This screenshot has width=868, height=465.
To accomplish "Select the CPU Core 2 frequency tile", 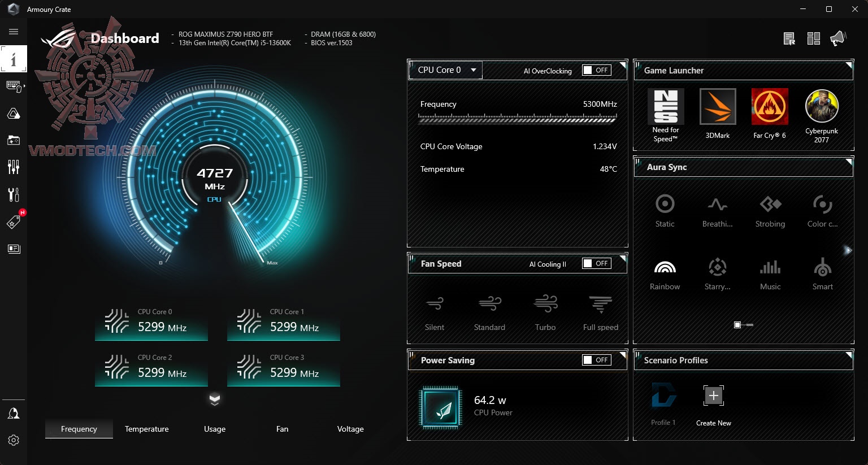I will click(151, 369).
